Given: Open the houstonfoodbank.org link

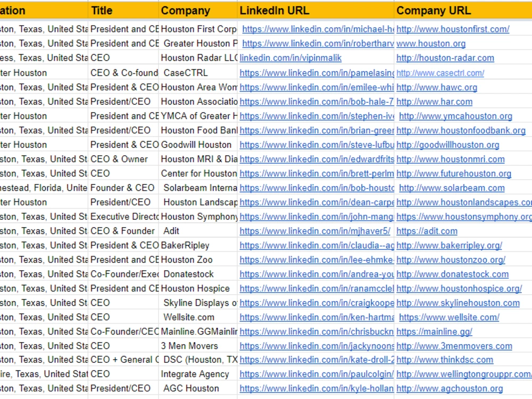Looking at the screenshot, I should point(461,131).
